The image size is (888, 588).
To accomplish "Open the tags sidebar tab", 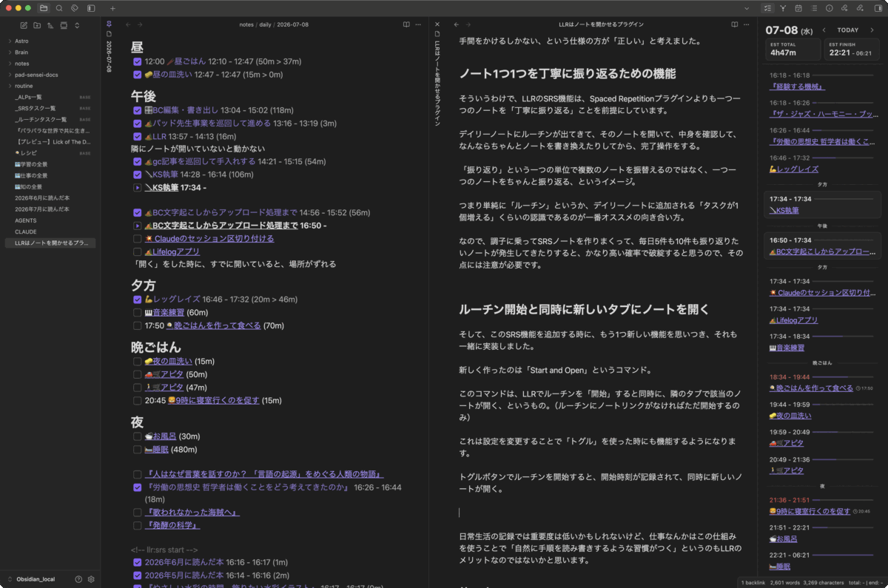I will tap(75, 8).
